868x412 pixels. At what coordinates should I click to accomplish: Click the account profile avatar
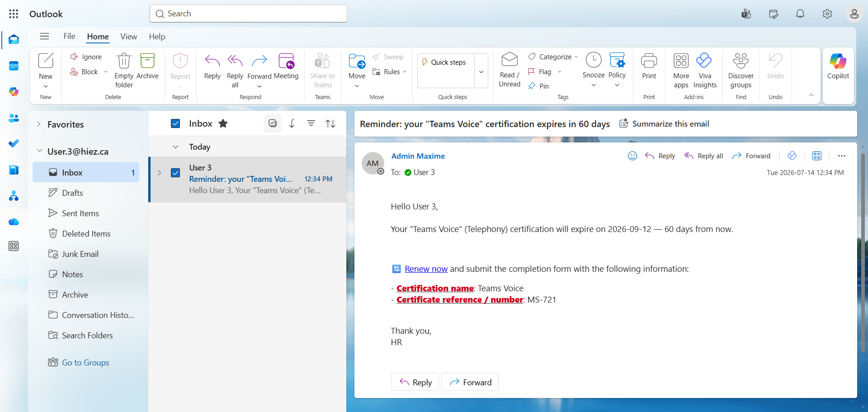click(x=854, y=14)
